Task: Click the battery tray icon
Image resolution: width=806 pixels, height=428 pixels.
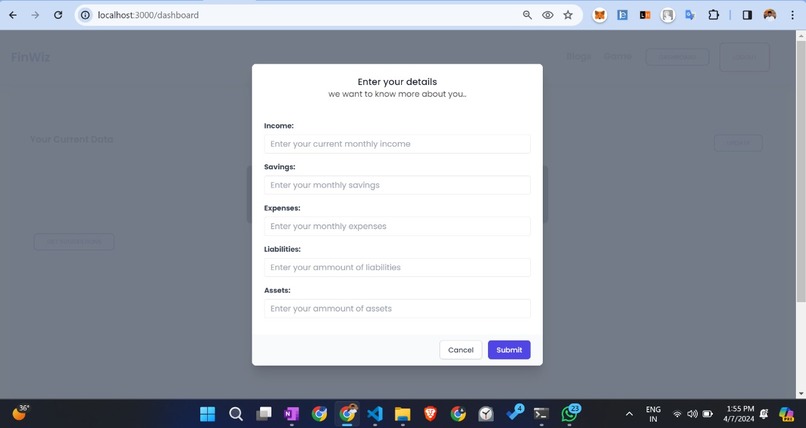Action: [708, 414]
